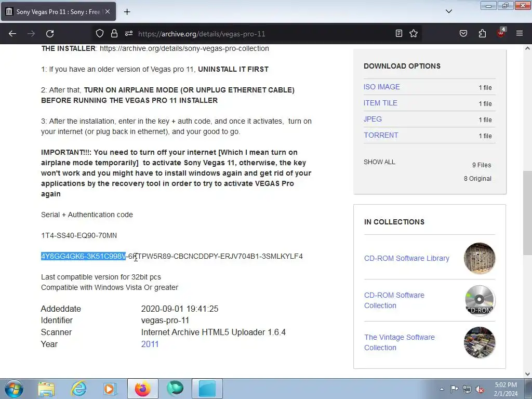
Task: Click Internet Archive HTML5 Uploader 1.6.4 text
Action: [x=213, y=332]
